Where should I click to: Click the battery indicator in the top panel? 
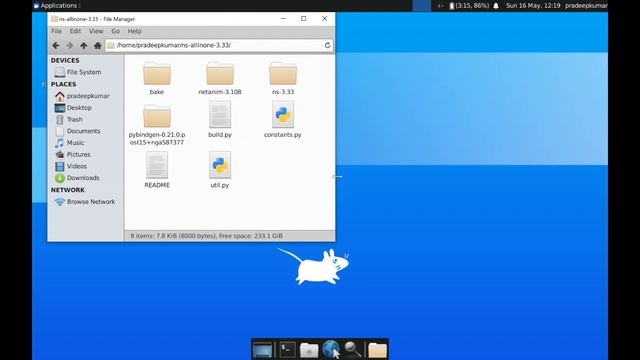coord(469,6)
